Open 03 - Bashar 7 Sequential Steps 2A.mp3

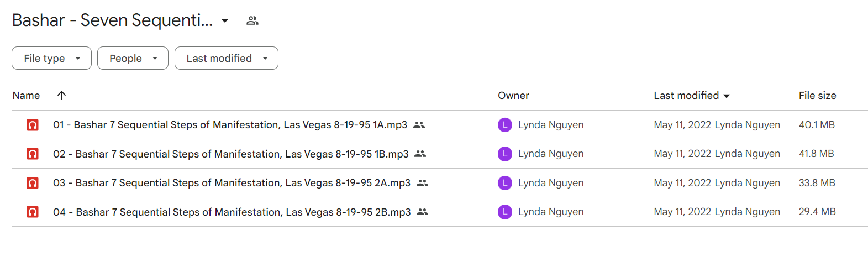[232, 183]
